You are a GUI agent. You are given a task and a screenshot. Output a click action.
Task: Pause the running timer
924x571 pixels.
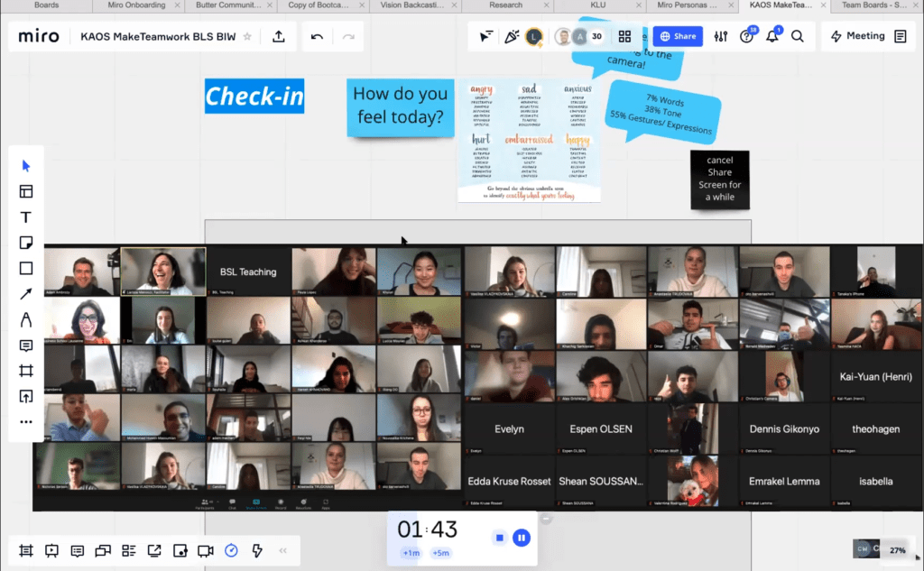[x=522, y=538]
